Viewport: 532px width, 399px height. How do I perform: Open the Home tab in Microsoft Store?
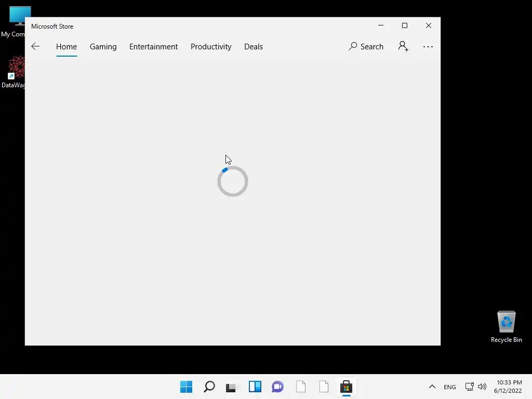(x=66, y=46)
